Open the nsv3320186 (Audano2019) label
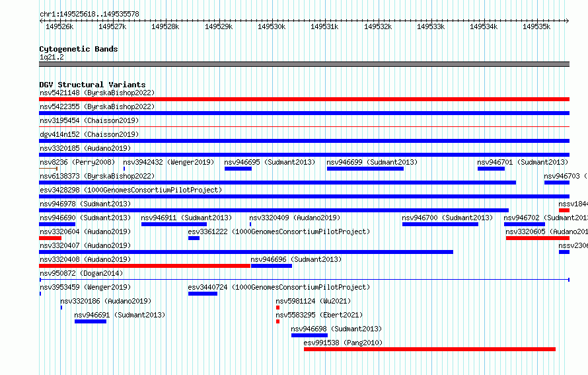Image resolution: width=588 pixels, height=375 pixels. coord(106,301)
